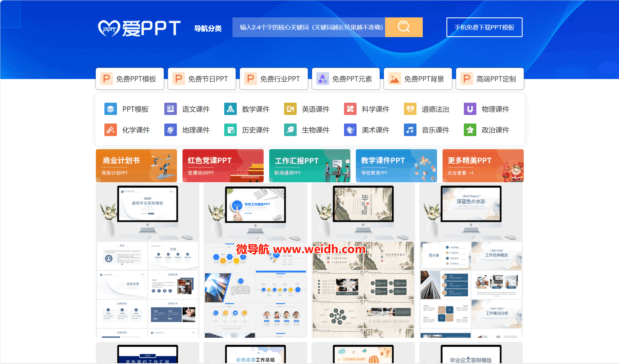Open the 教学课件PPT banner
Image resolution: width=619 pixels, height=364 pixels.
point(397,166)
